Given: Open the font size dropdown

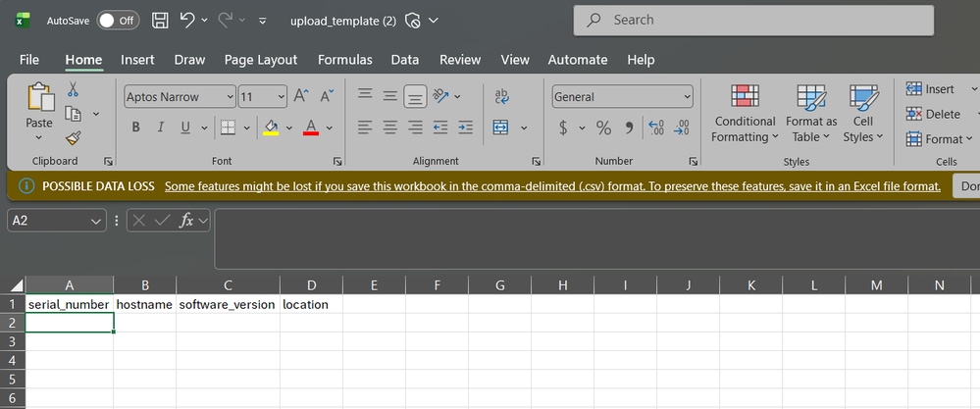Looking at the screenshot, I should [x=281, y=97].
